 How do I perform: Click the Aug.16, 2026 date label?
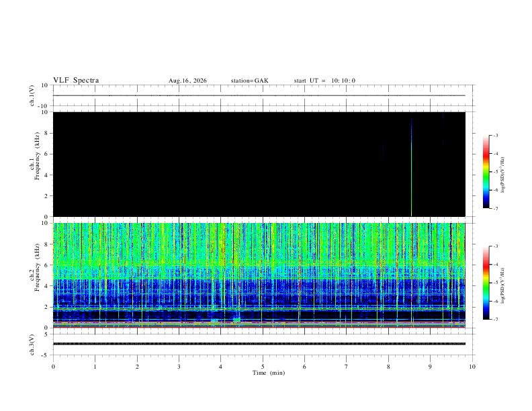[187, 81]
